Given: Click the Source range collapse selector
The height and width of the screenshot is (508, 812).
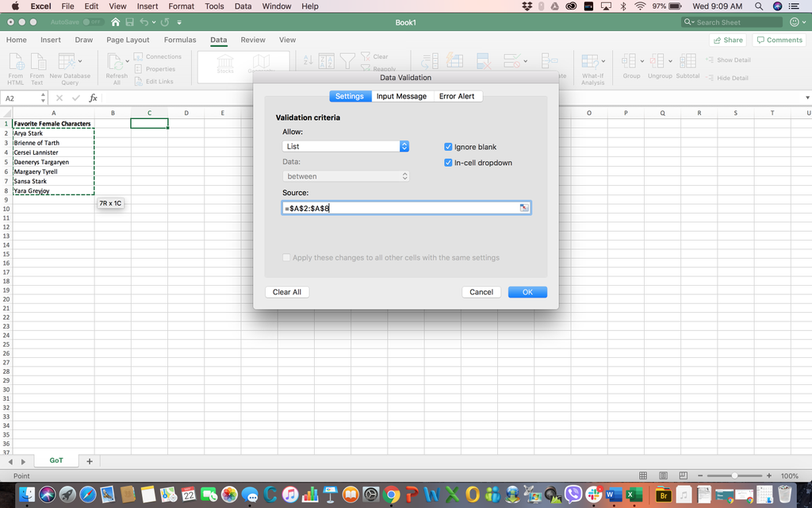Looking at the screenshot, I should click(523, 206).
